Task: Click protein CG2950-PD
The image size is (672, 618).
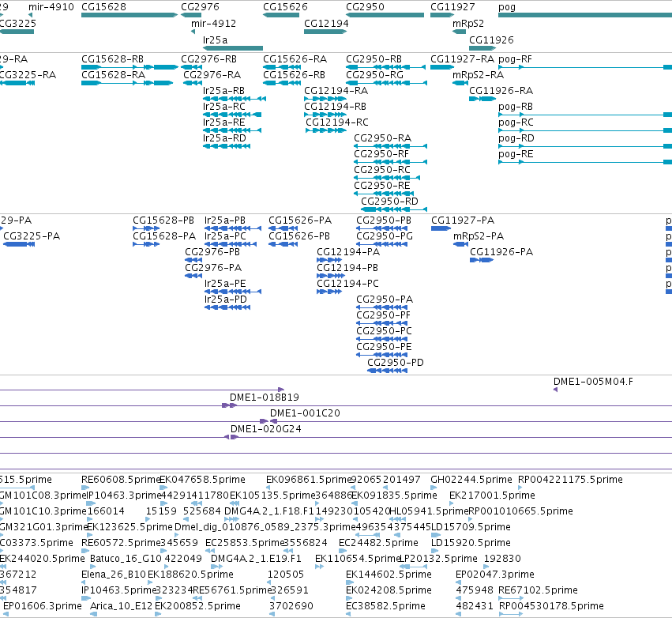Action: click(388, 371)
